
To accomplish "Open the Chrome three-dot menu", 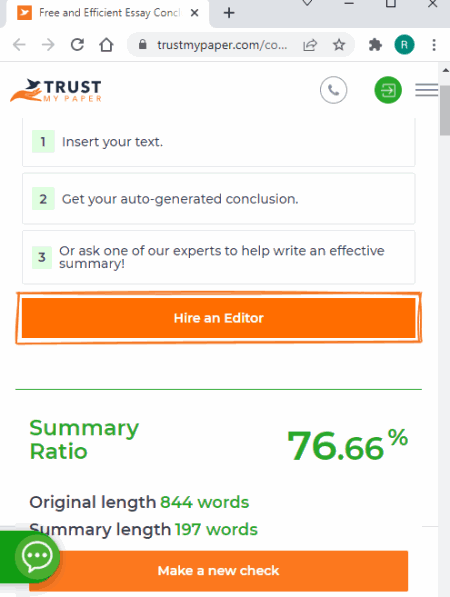I will coord(434,45).
